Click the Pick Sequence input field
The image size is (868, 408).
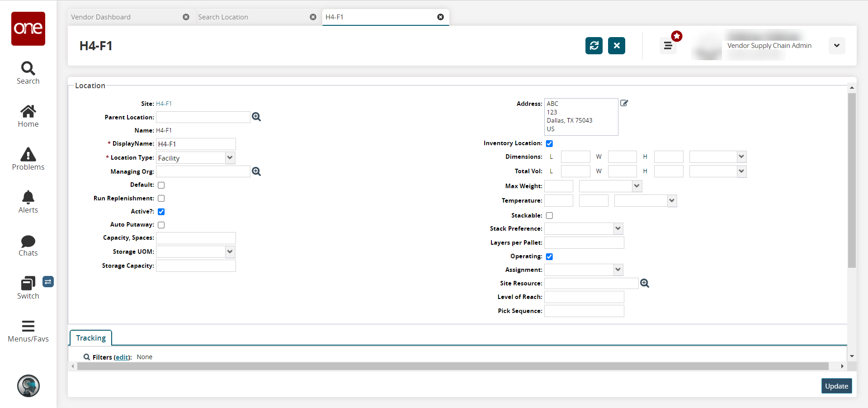[x=584, y=311]
